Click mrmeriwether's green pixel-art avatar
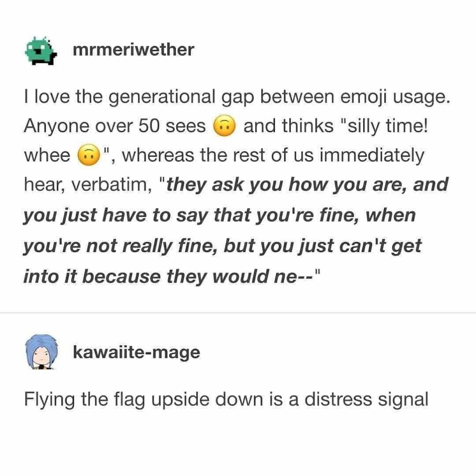This screenshot has height=476, width=476. pyautogui.click(x=41, y=50)
